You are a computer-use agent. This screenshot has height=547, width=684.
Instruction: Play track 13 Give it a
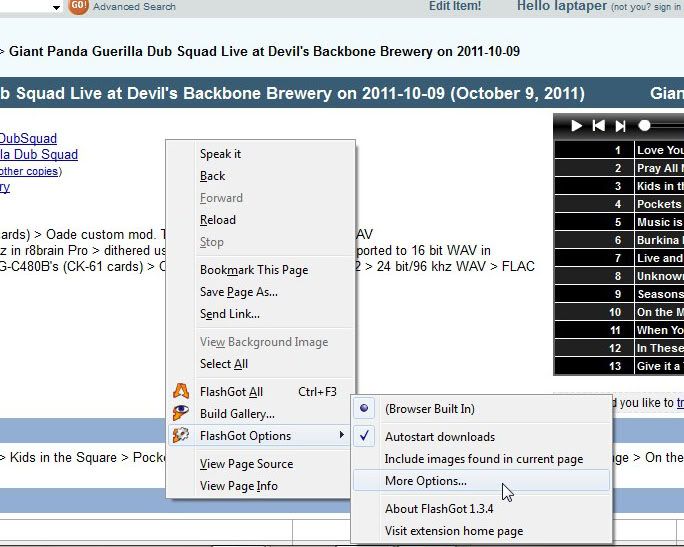[619, 366]
